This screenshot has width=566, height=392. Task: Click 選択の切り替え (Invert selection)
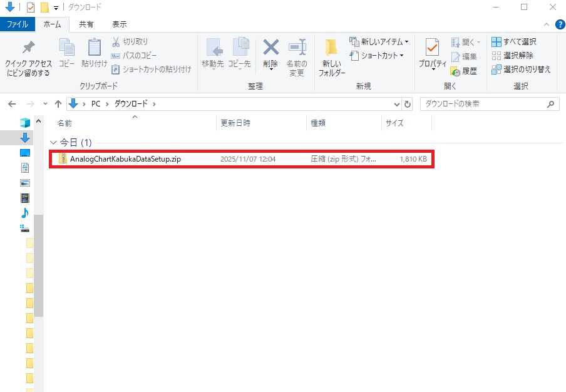521,70
